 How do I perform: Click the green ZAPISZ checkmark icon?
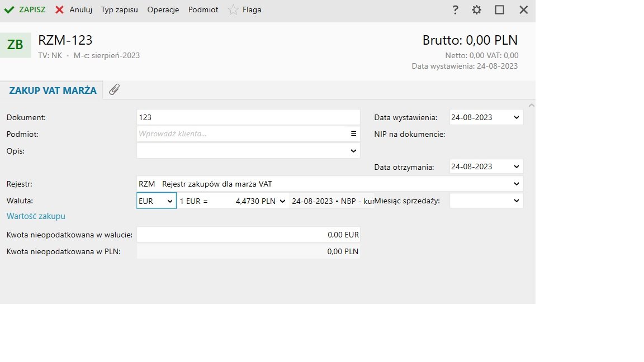tap(9, 9)
